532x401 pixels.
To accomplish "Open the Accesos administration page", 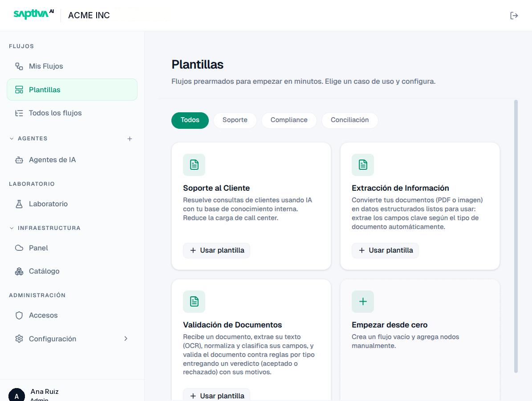I will pyautogui.click(x=72, y=315).
